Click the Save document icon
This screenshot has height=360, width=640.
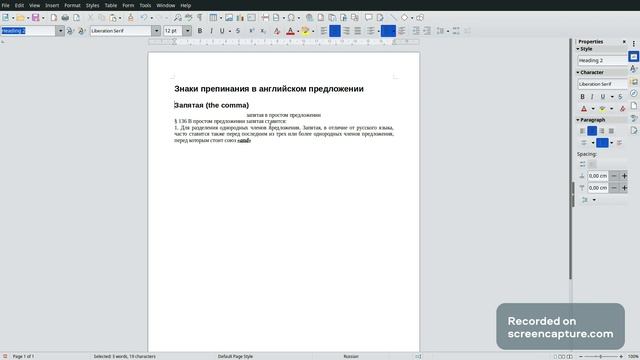tap(36, 18)
